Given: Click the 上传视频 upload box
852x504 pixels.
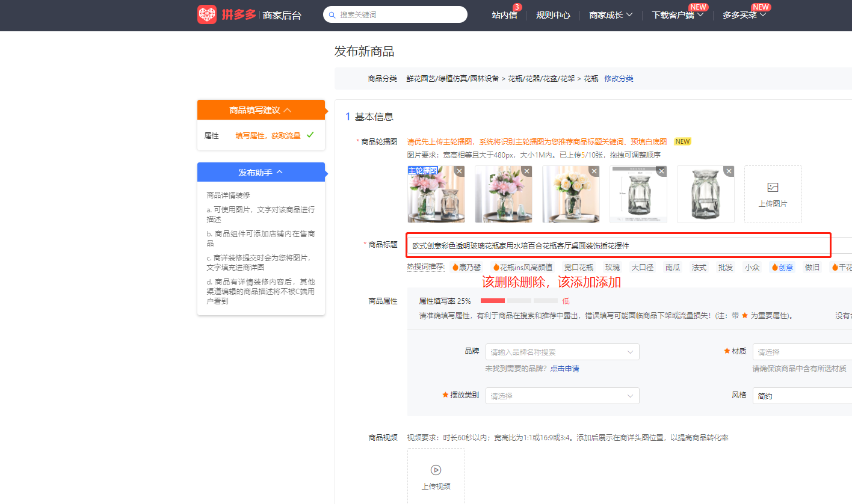Looking at the screenshot, I should 436,476.
